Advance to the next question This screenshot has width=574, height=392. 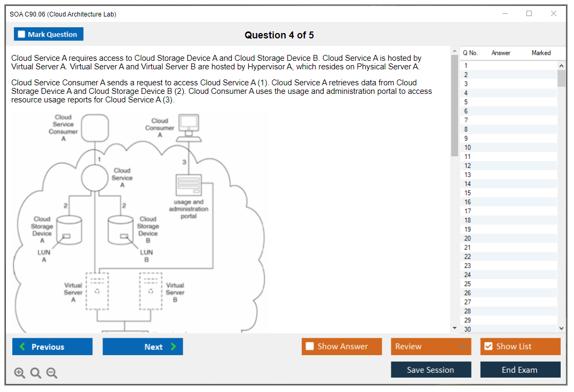point(143,347)
